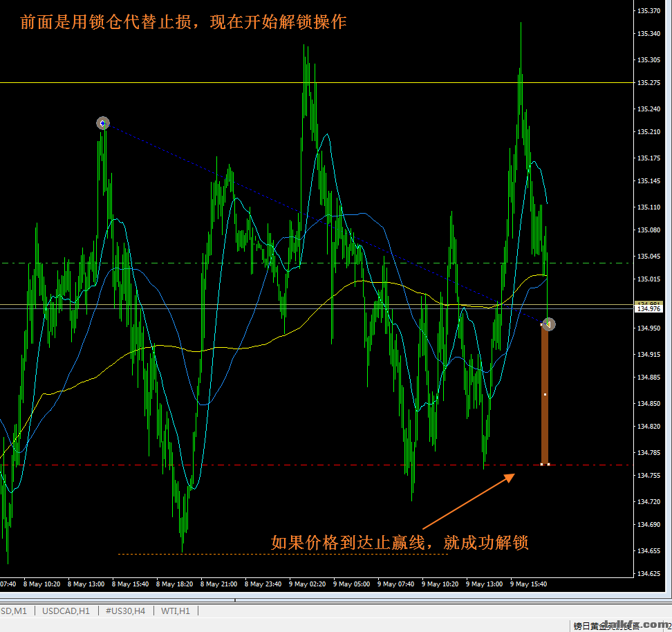Click the 135.080 price axis label

click(x=649, y=230)
